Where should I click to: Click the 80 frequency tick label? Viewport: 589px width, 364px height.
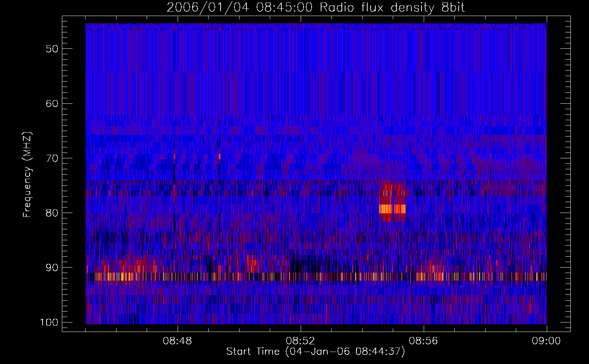(52, 213)
